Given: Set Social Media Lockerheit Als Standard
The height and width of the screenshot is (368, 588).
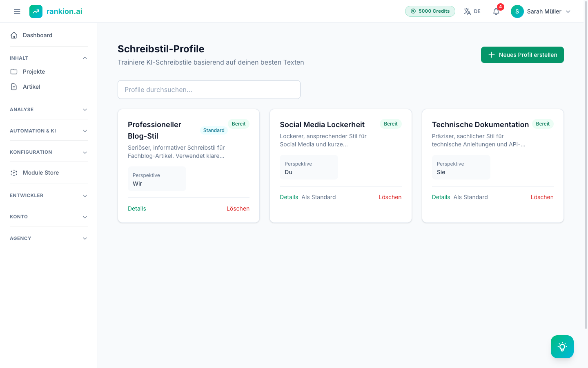Looking at the screenshot, I should coord(318,197).
